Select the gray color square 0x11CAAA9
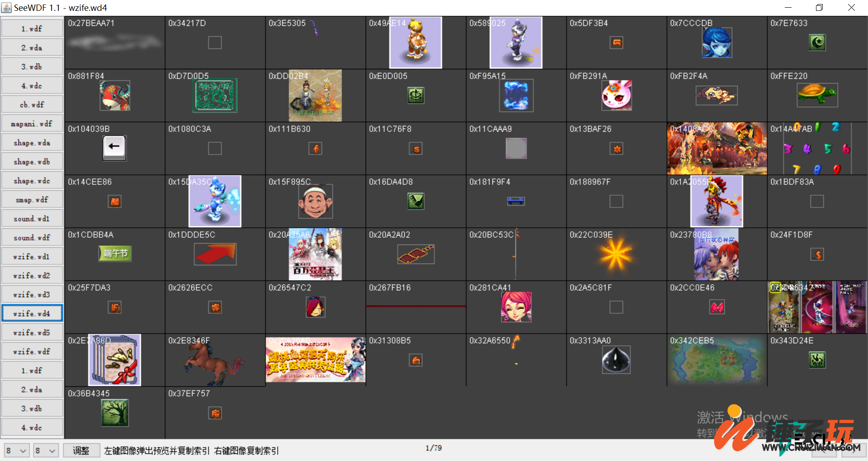The width and height of the screenshot is (868, 461). [516, 148]
